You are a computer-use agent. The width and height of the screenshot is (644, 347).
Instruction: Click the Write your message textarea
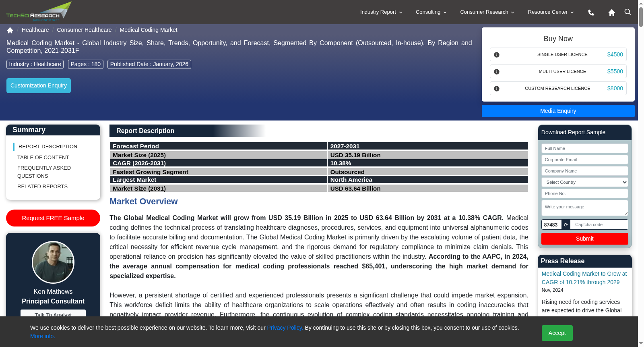584,208
